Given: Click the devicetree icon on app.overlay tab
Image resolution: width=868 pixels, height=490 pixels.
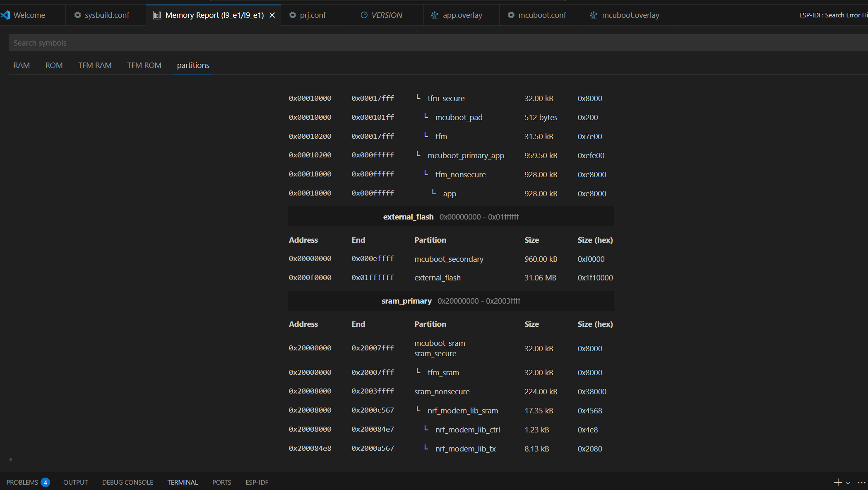Looking at the screenshot, I should pos(435,15).
